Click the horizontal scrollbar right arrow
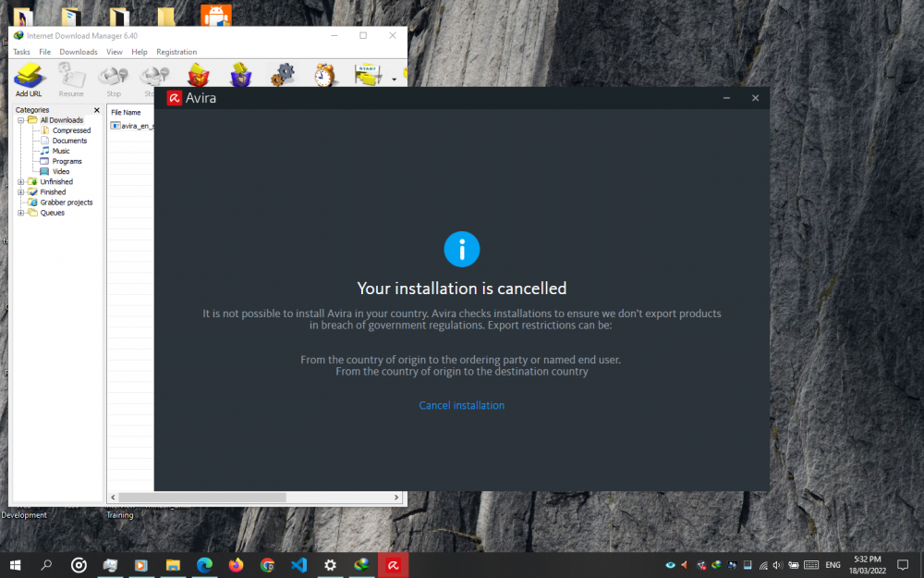The height and width of the screenshot is (578, 924). [x=396, y=498]
